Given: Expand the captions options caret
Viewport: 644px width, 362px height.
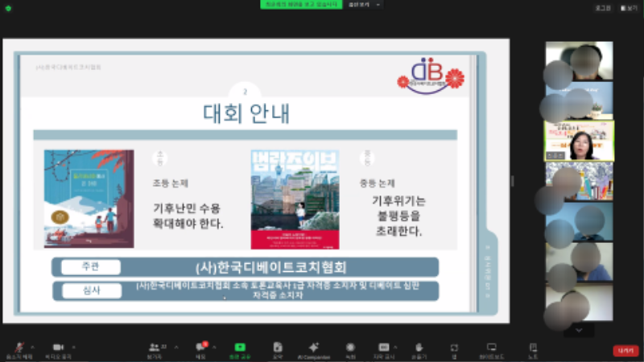Looking at the screenshot, I should [x=395, y=348].
